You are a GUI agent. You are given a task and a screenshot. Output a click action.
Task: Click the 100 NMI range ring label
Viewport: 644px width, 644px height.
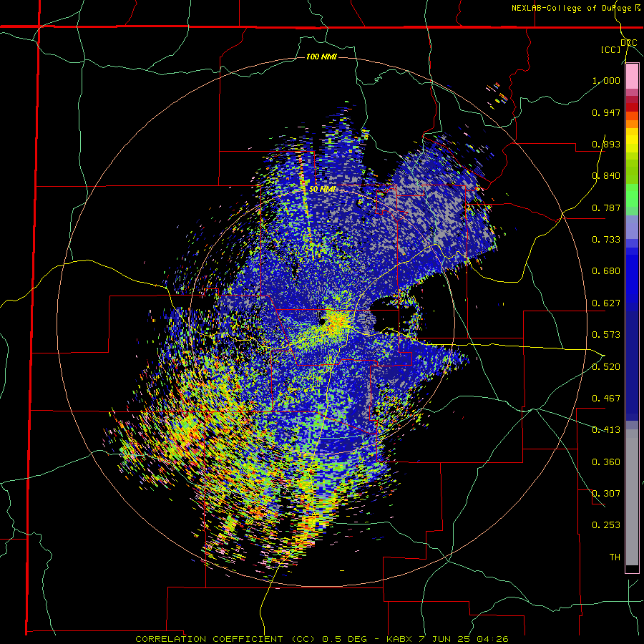321,57
